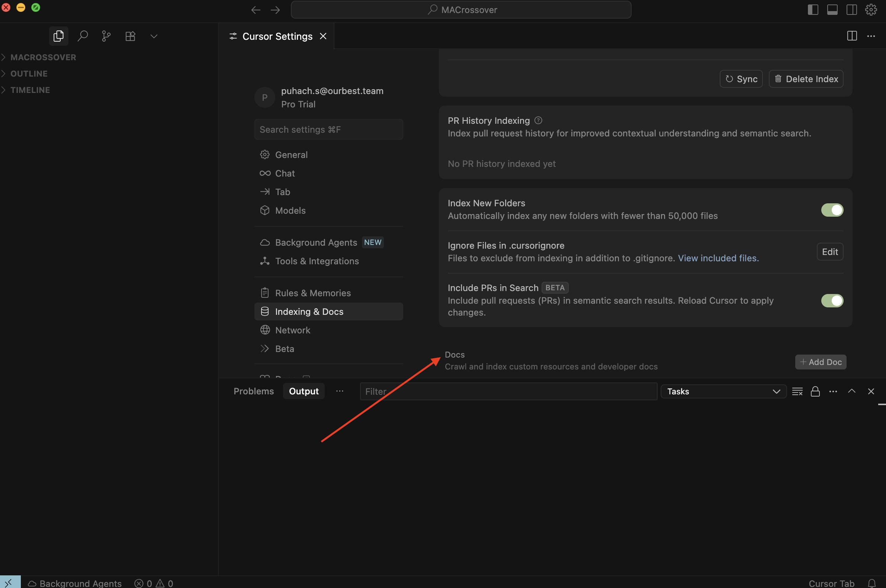
Task: Disable the Index New Folders toggle
Action: point(832,210)
